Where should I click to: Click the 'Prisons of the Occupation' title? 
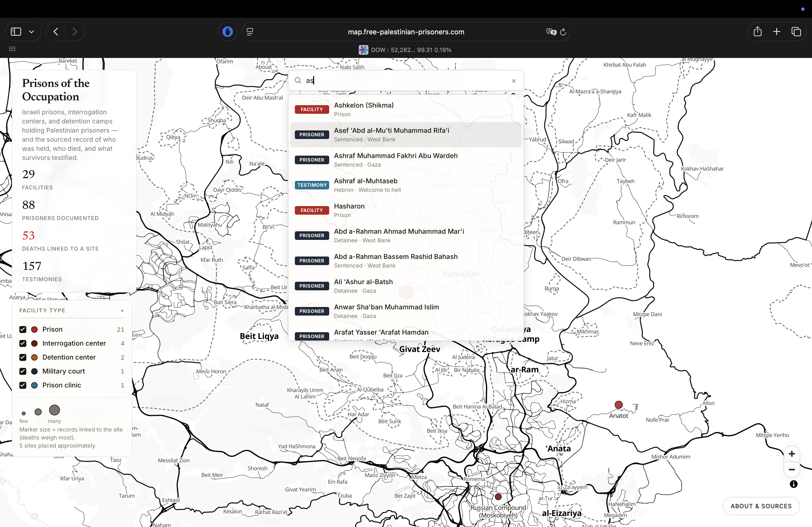click(x=56, y=90)
